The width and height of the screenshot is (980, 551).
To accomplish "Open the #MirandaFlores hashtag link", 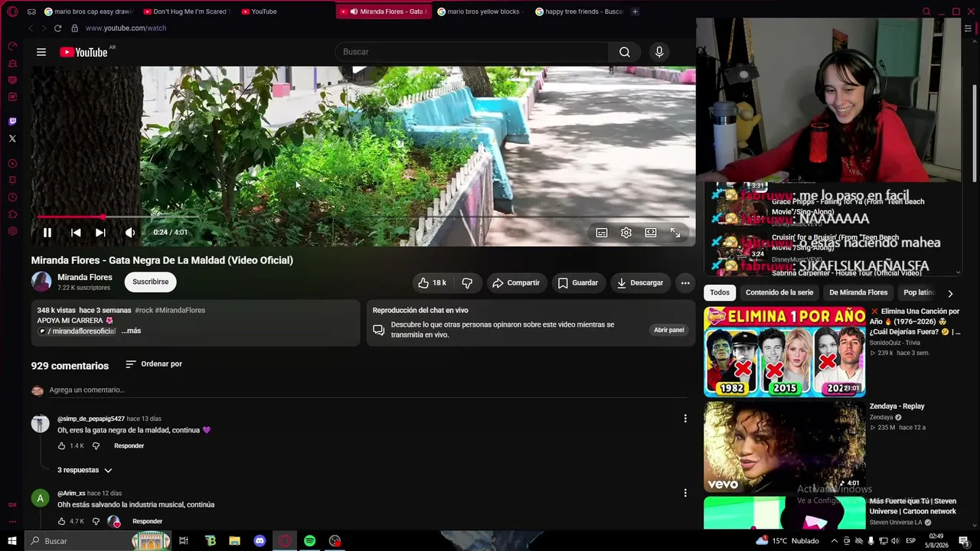I will 180,311.
